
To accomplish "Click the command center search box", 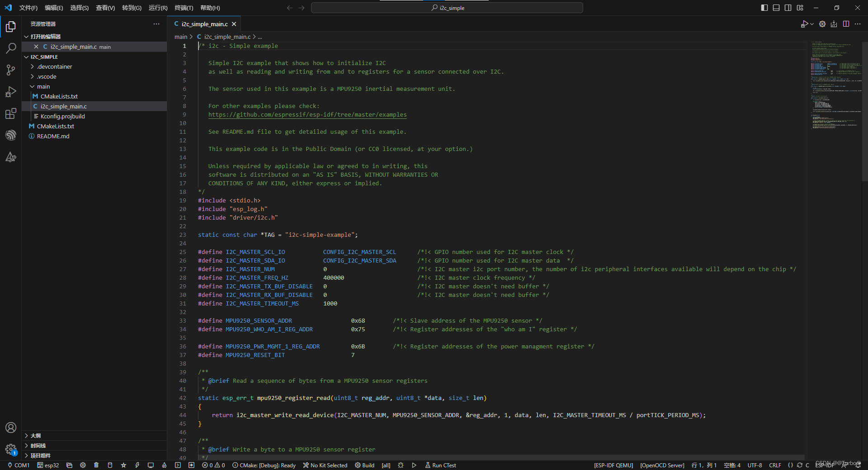I will point(447,8).
